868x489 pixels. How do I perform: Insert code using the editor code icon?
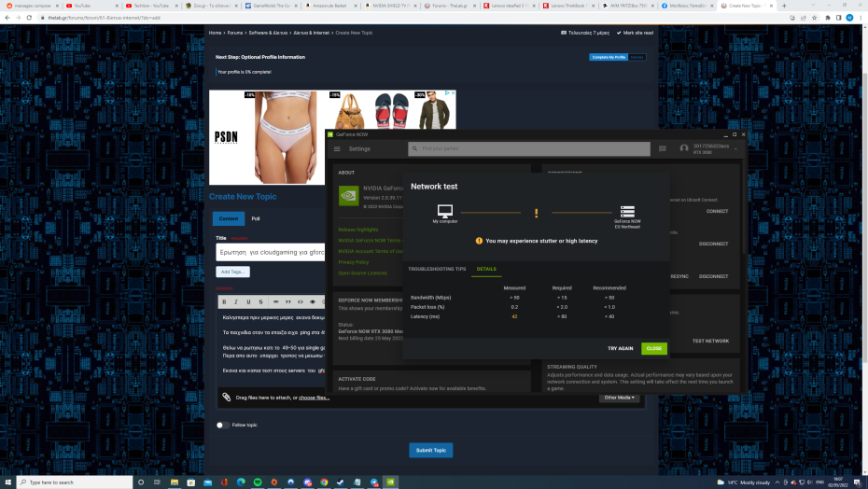tap(300, 302)
